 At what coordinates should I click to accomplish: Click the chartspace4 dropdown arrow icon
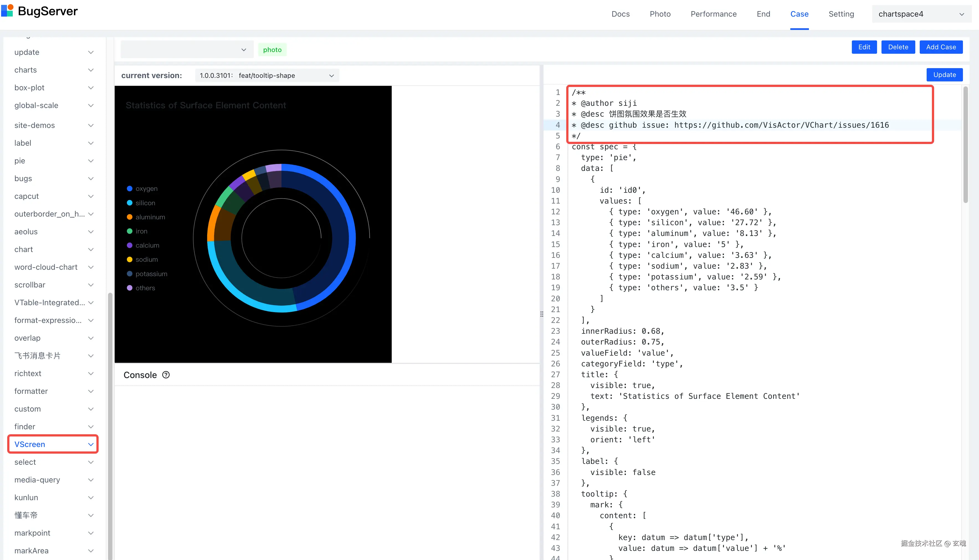tap(961, 14)
